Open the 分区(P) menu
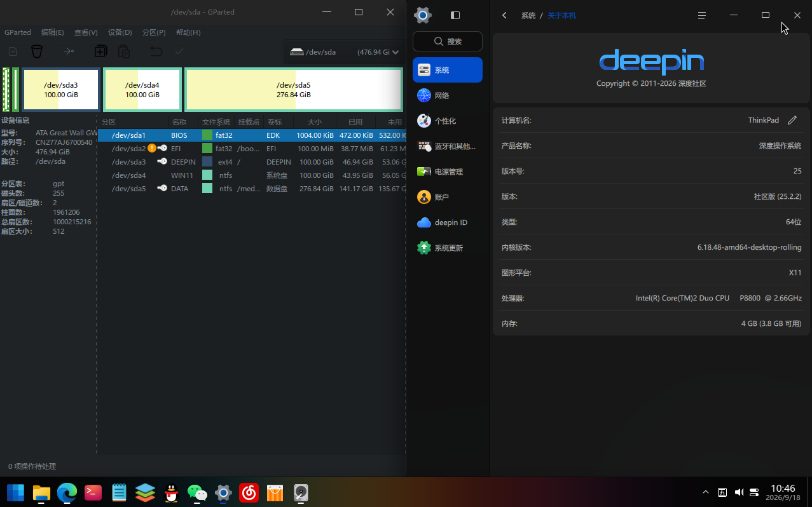The width and height of the screenshot is (812, 507). pos(154,32)
